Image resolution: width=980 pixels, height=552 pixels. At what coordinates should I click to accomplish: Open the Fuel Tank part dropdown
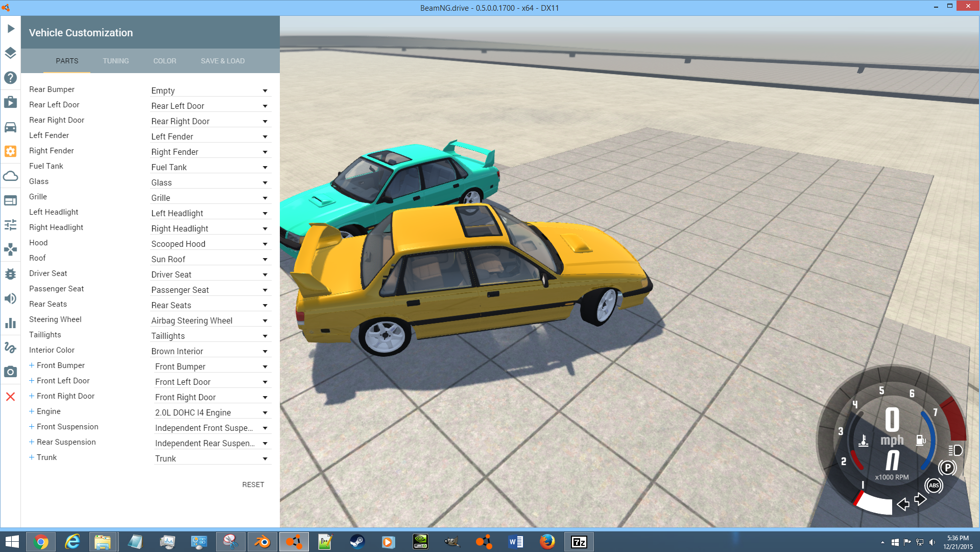point(210,167)
